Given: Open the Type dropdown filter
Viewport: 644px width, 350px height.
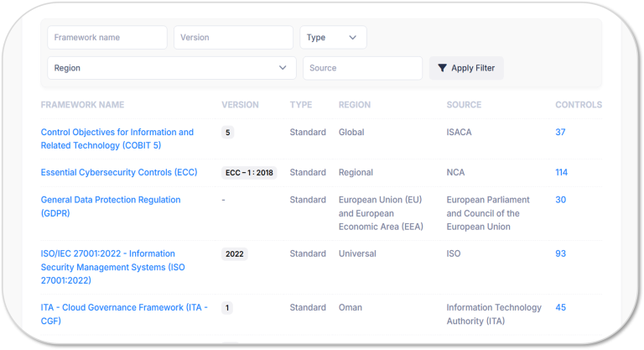Looking at the screenshot, I should 333,38.
